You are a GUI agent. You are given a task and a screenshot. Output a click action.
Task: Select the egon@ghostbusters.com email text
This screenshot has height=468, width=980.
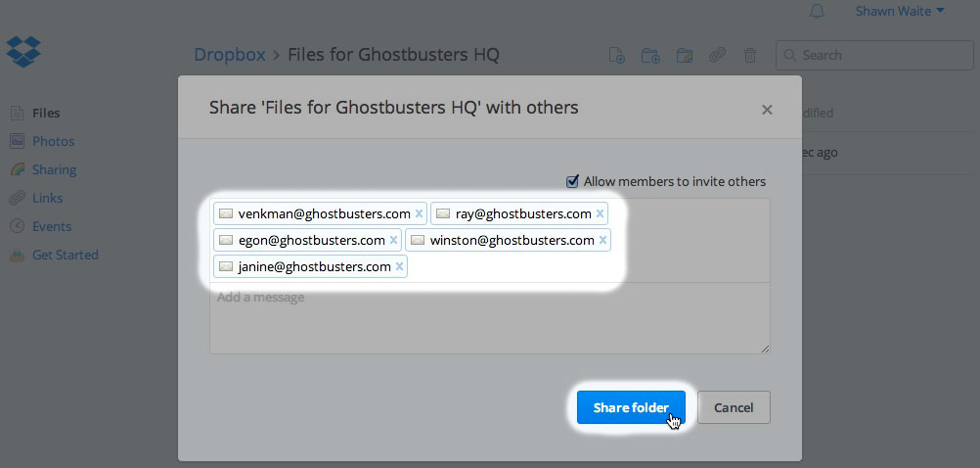pos(311,240)
